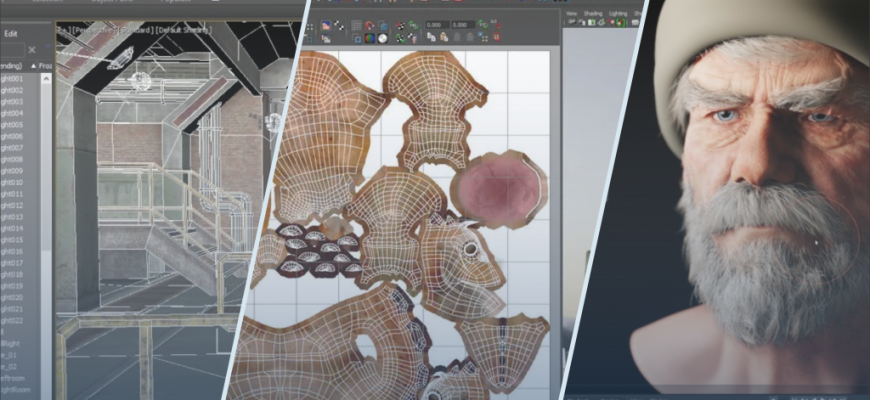Screen dimensions: 870x400
Task: Clear the Scene Explorer search with the X
Action: pos(32,49)
